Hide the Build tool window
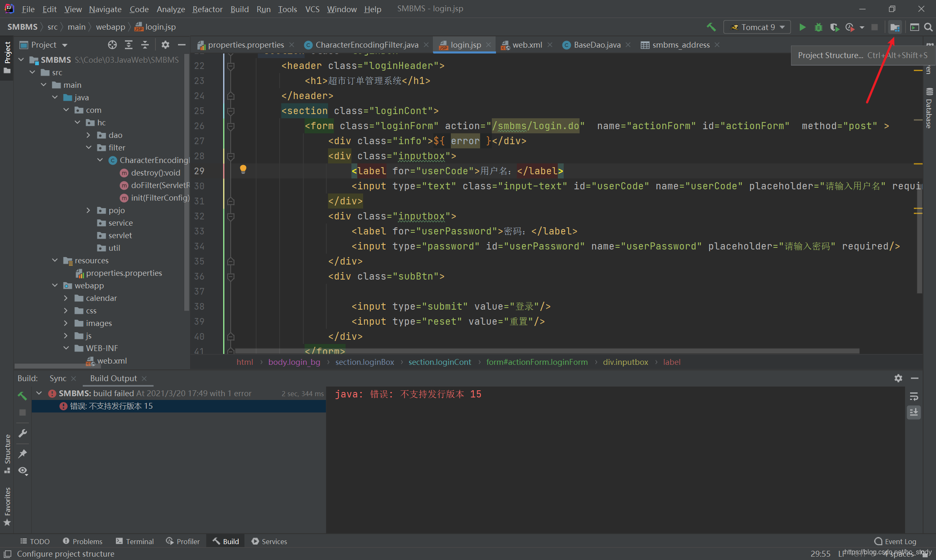This screenshot has width=936, height=560. 915,378
